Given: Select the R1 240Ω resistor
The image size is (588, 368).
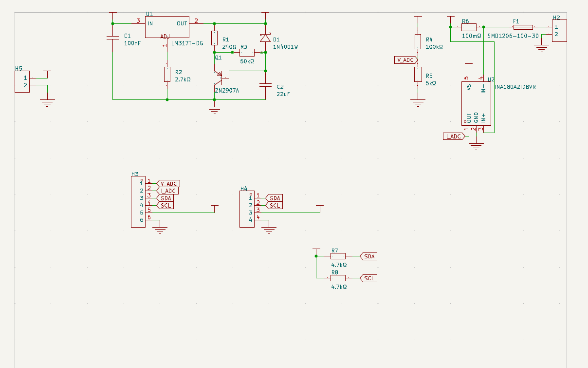Looking at the screenshot, I should point(214,38).
